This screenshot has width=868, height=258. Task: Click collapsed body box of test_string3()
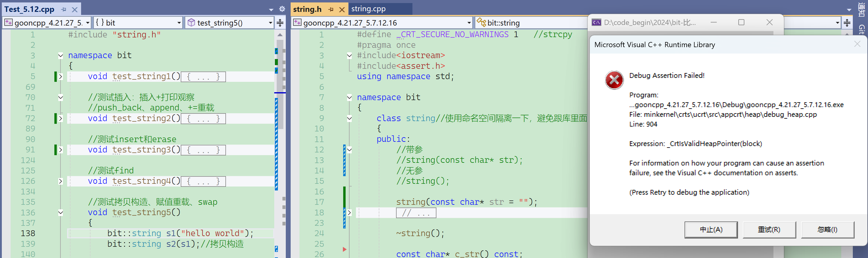(203, 150)
